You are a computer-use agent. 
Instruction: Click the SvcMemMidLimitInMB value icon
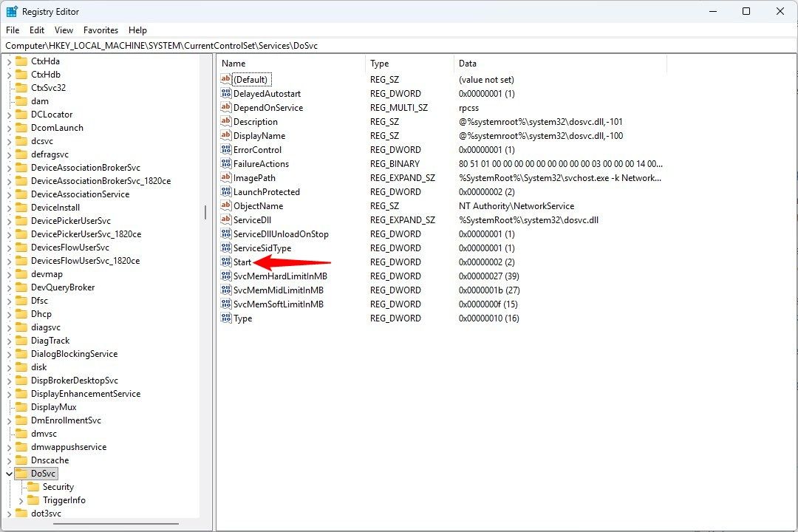pos(226,290)
